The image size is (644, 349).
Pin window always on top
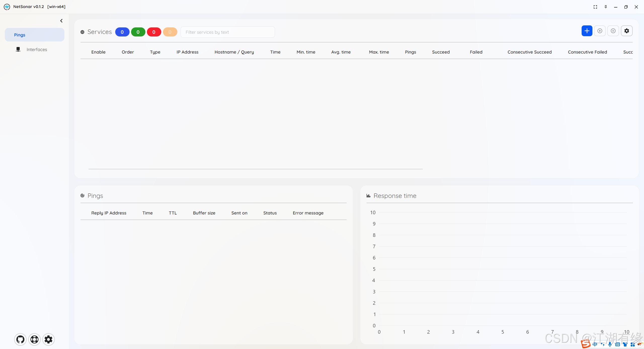(x=606, y=7)
